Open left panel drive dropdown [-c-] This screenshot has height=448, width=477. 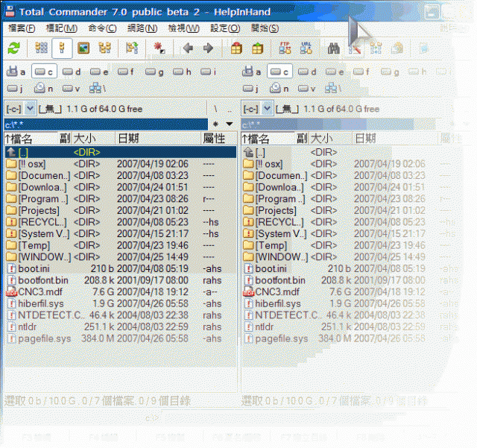[20, 109]
